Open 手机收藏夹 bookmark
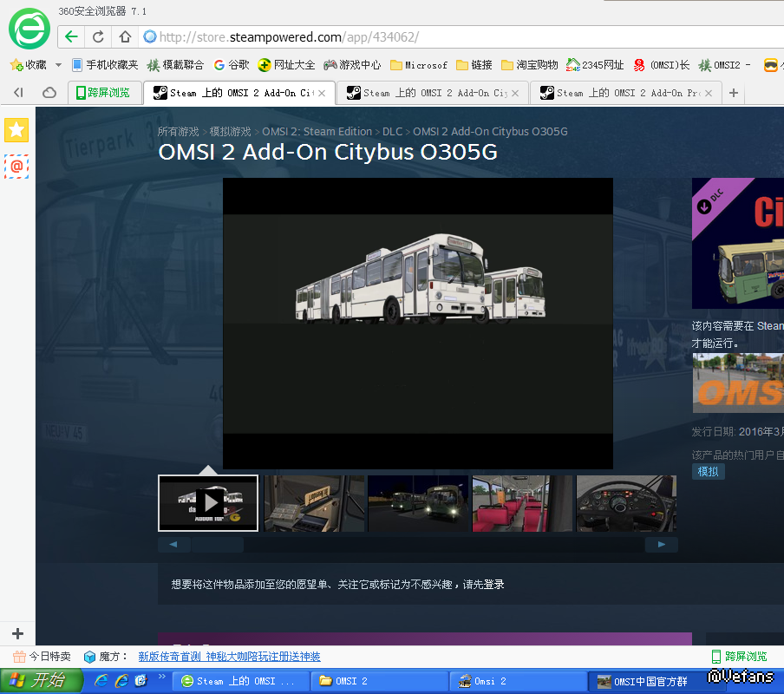 click(x=105, y=65)
